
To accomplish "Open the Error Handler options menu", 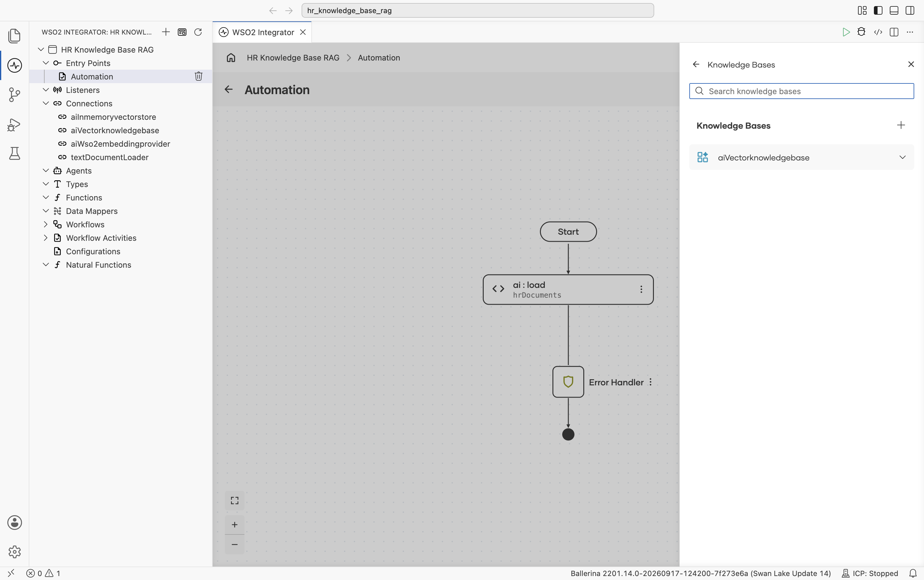I will click(x=651, y=382).
